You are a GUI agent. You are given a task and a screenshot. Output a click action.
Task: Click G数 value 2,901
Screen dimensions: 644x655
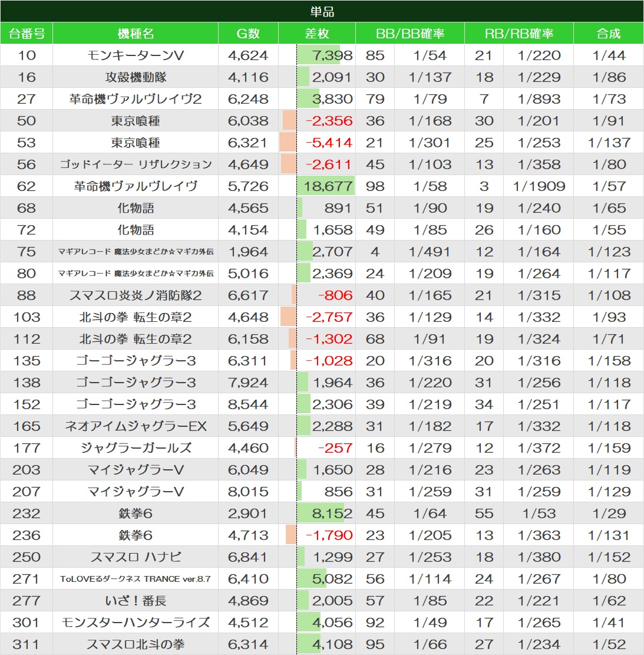coord(248,514)
